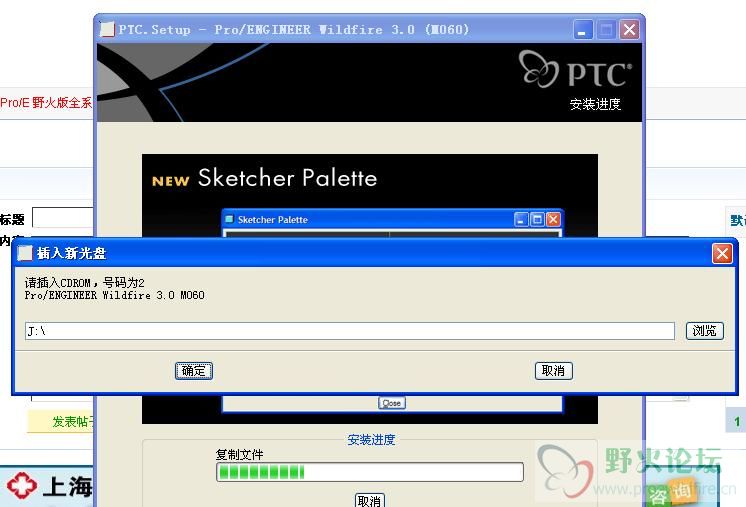Click the PTC.Setup title bar icon
Viewport: 746px width, 507px height.
[x=107, y=29]
